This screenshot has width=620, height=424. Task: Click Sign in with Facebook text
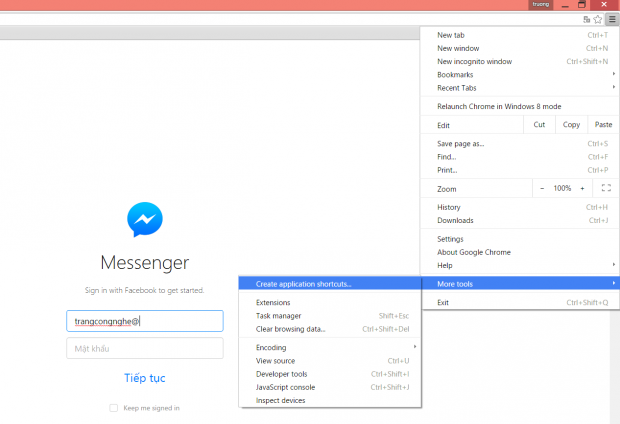pos(144,290)
